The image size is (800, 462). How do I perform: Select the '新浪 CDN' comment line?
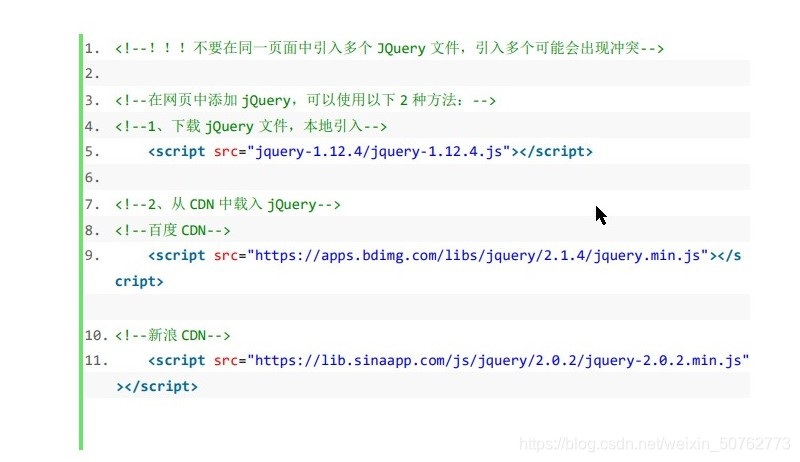tap(172, 336)
